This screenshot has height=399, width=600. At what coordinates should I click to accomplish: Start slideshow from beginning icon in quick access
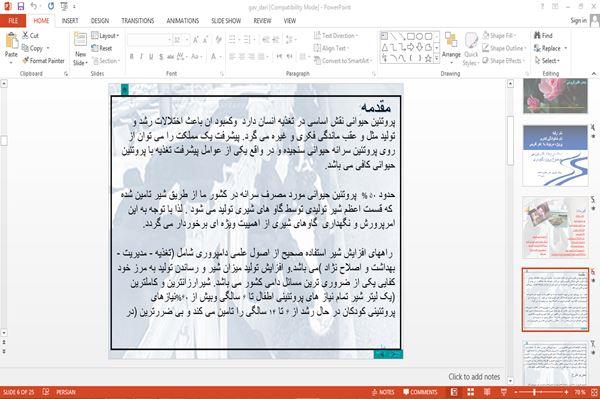64,7
